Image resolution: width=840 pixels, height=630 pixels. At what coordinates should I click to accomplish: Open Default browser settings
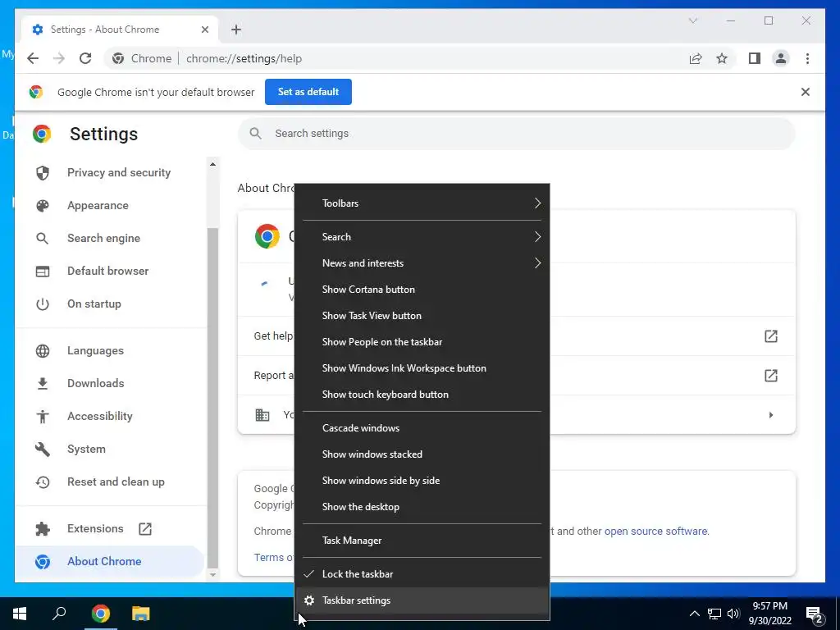tap(110, 271)
